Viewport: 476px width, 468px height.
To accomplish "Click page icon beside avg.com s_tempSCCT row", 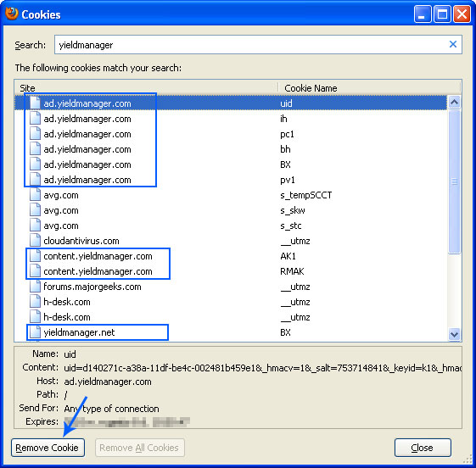I will point(35,194).
